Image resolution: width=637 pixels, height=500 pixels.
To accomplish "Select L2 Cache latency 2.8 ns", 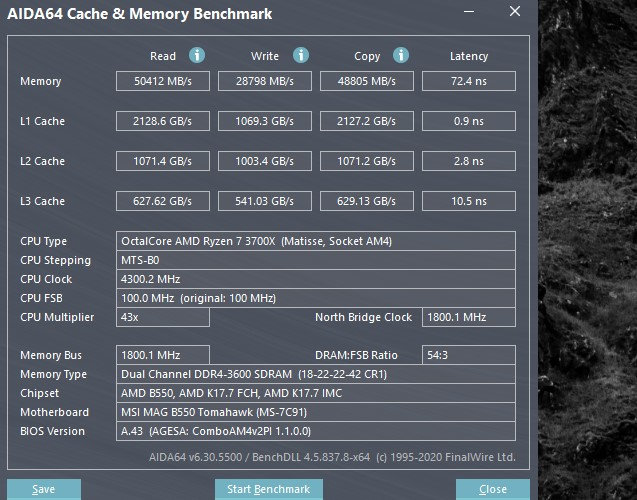I will 469,161.
